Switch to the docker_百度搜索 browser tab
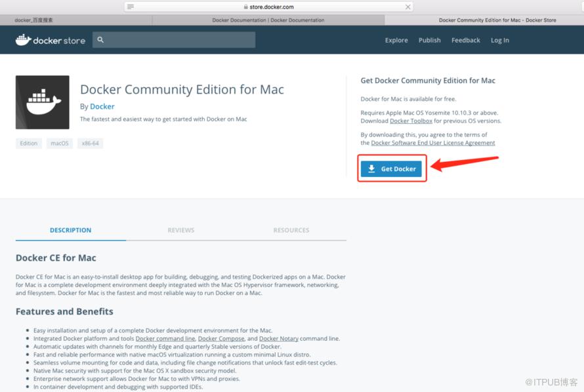584x392 pixels. pyautogui.click(x=76, y=20)
